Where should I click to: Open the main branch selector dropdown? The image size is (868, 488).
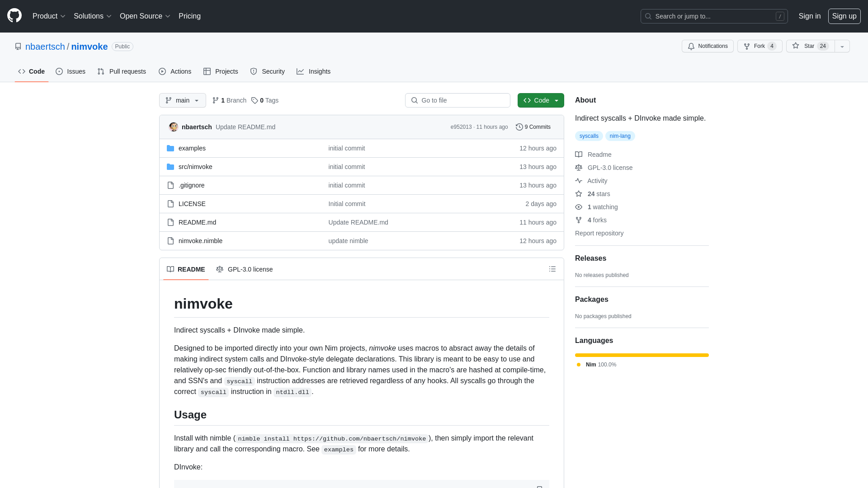tap(183, 100)
